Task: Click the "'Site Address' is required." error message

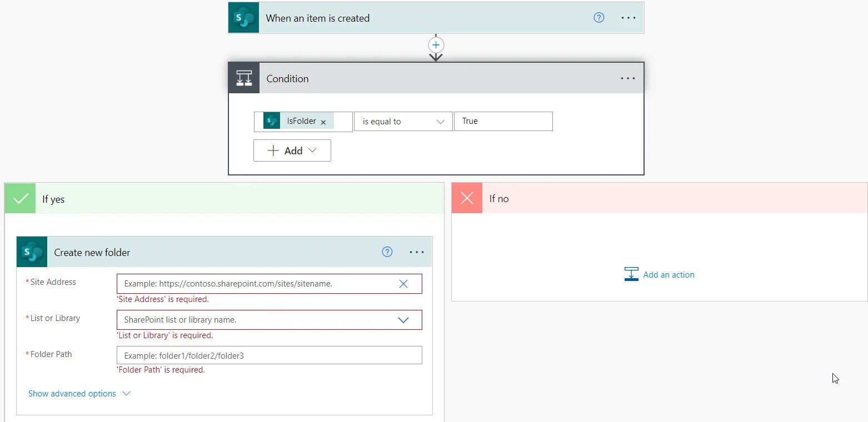Action: (x=163, y=299)
